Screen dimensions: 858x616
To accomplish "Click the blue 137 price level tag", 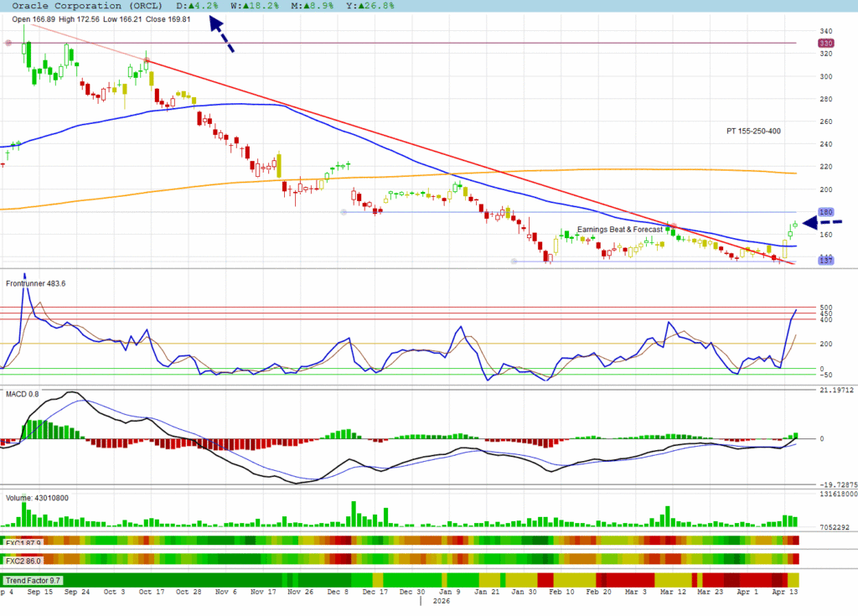I will pyautogui.click(x=825, y=261).
